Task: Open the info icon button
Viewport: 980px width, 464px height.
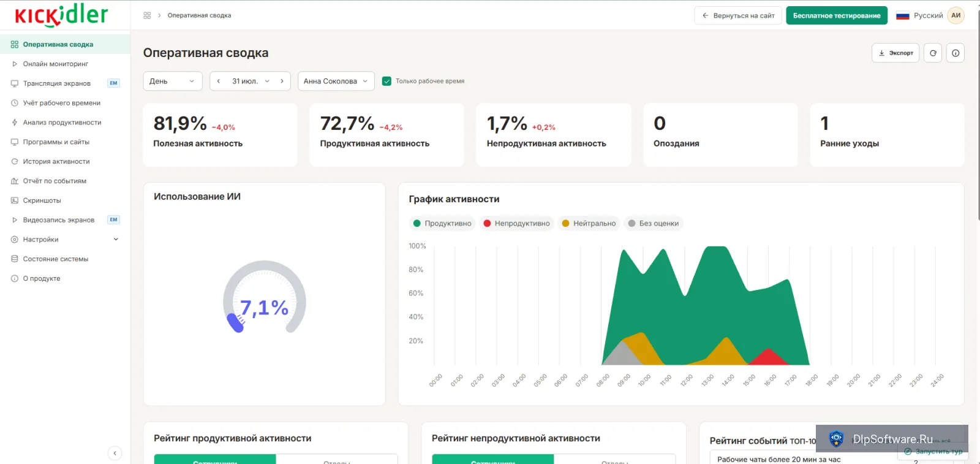Action: 956,53
